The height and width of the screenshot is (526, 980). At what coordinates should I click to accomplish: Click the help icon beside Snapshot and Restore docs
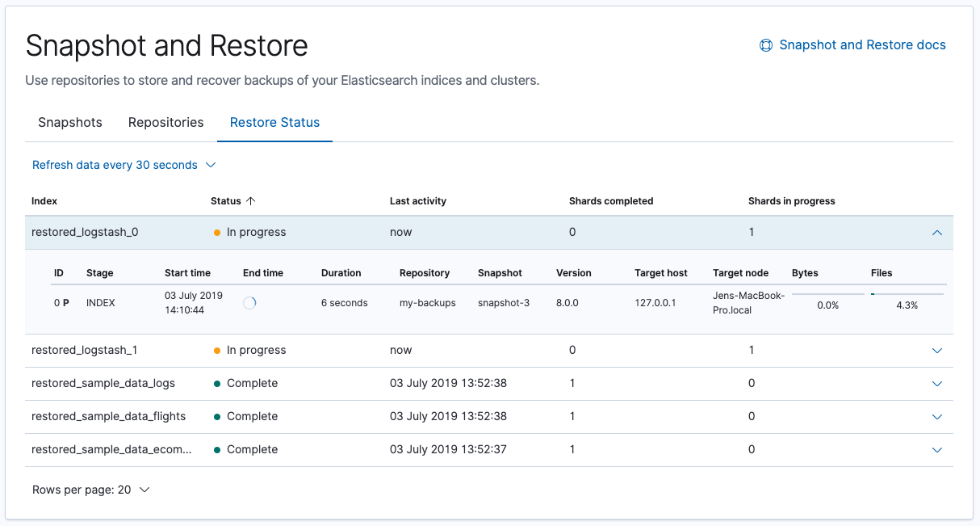766,45
